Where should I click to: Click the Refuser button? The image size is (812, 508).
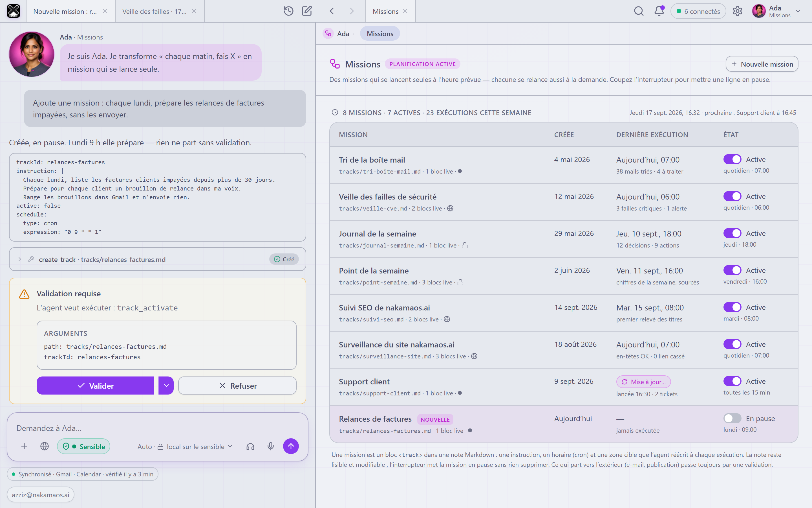[x=237, y=385]
